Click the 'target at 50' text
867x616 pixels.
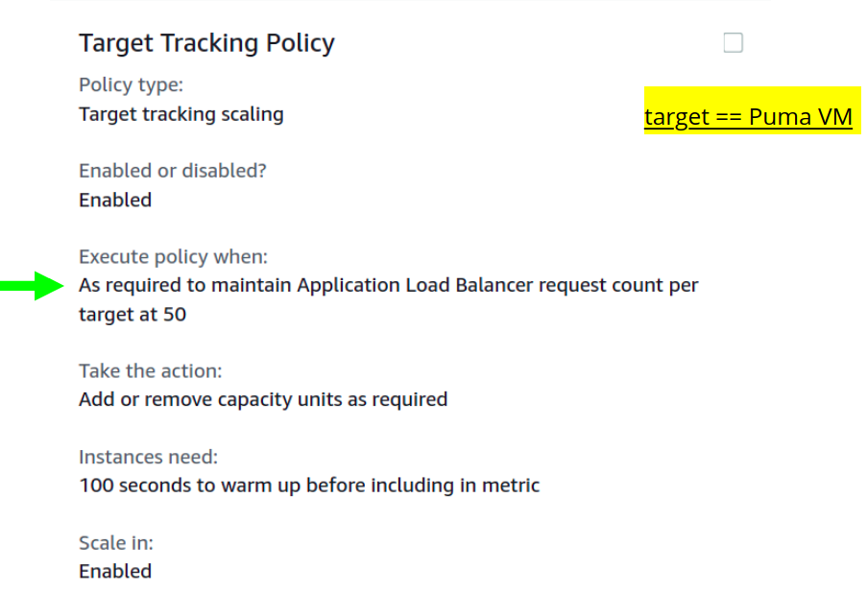pyautogui.click(x=132, y=314)
